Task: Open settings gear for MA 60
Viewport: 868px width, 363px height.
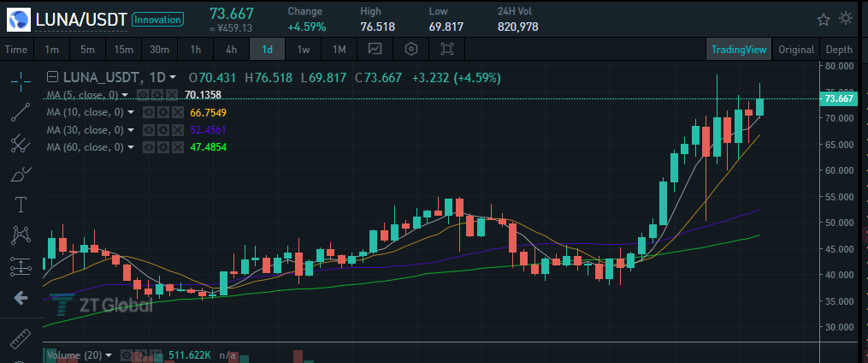Action: (x=162, y=147)
